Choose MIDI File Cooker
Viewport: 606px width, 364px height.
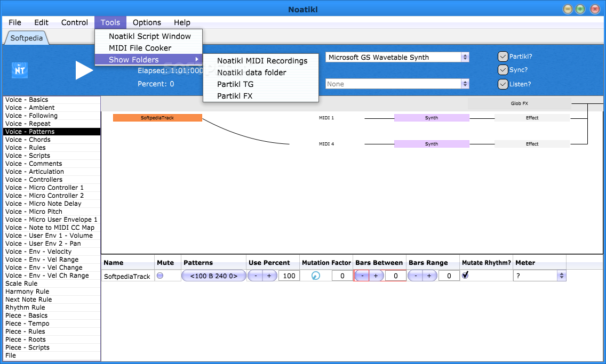coord(148,48)
